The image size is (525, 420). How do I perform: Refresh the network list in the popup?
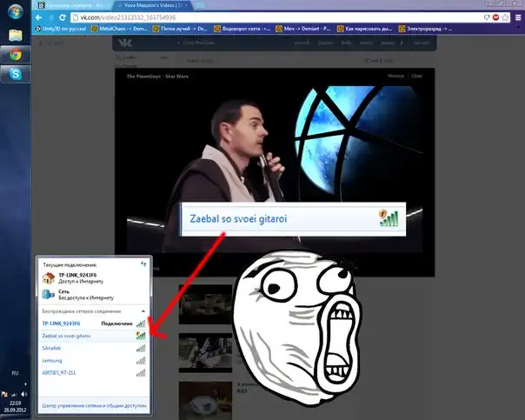[143, 263]
